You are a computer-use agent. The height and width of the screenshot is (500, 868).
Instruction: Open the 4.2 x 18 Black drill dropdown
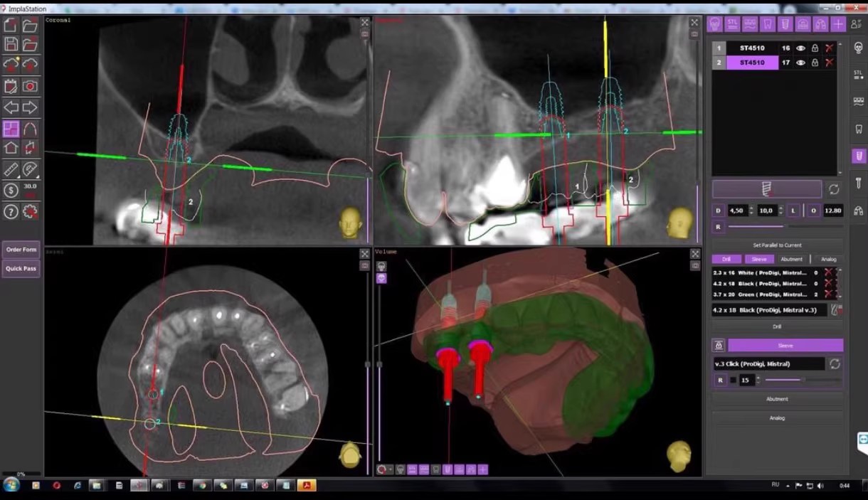coord(768,309)
